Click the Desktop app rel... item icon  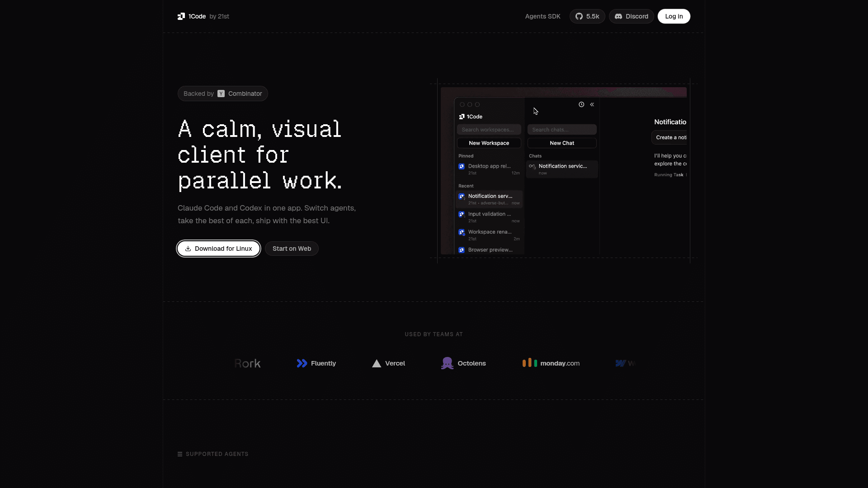[x=462, y=166]
